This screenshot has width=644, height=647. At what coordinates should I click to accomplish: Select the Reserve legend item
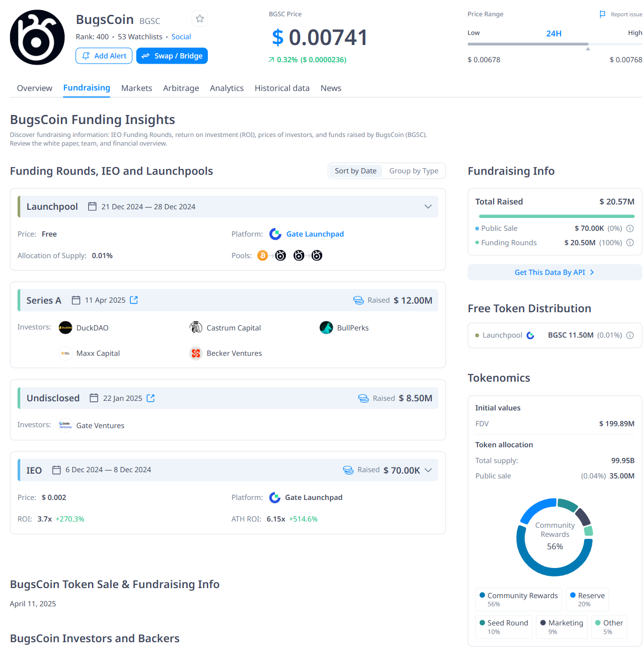[x=588, y=599]
